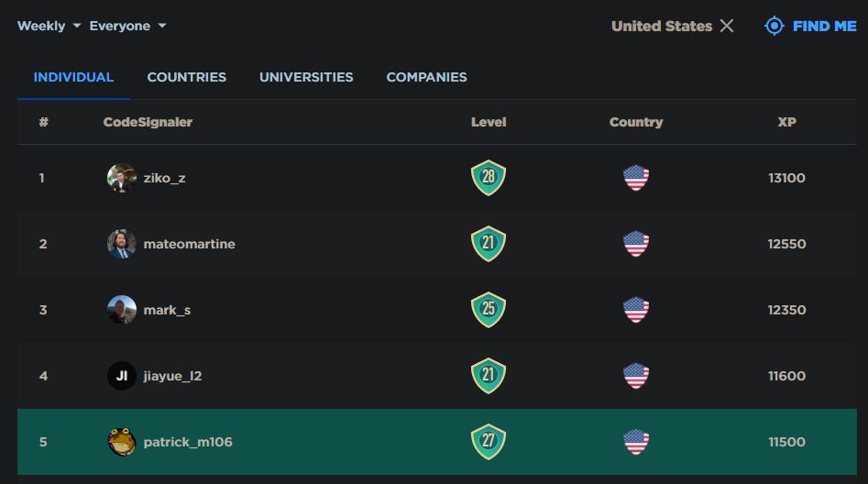Open mateomartine's profile picture
868x484 pixels.
(x=122, y=244)
